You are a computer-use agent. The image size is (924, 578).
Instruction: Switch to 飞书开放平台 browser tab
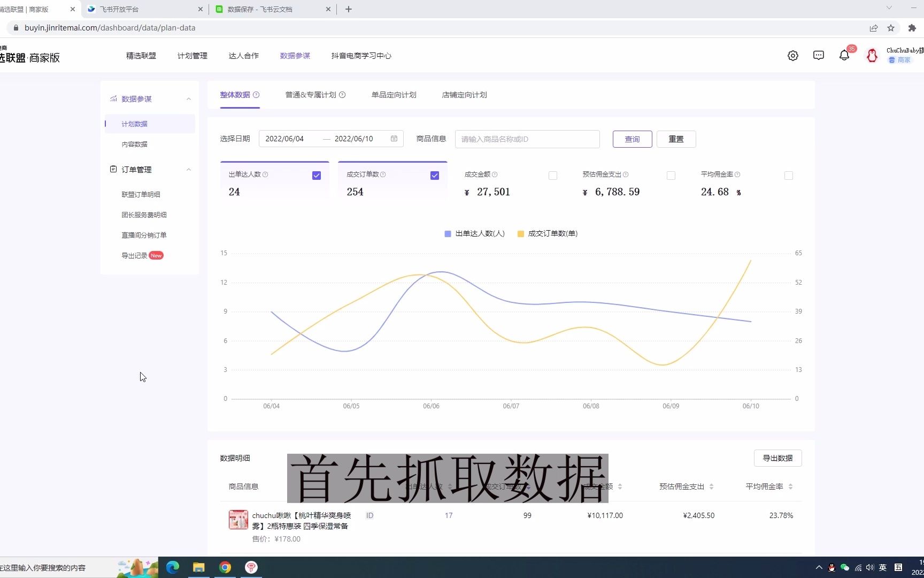pos(145,9)
